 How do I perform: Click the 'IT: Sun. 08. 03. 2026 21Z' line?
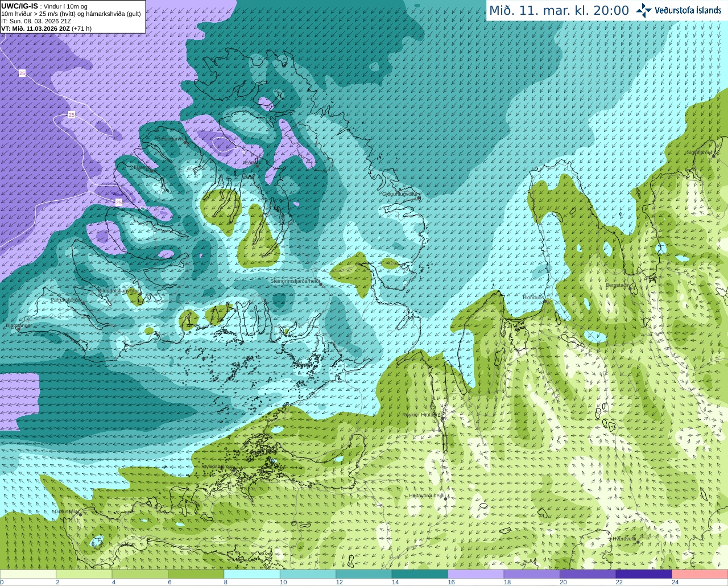(36, 21)
